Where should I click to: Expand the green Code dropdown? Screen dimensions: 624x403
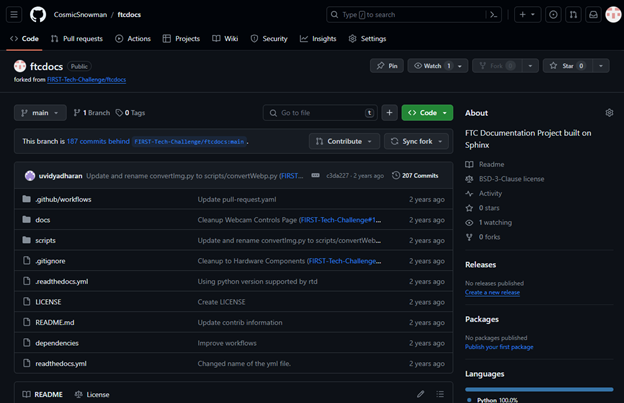[427, 113]
